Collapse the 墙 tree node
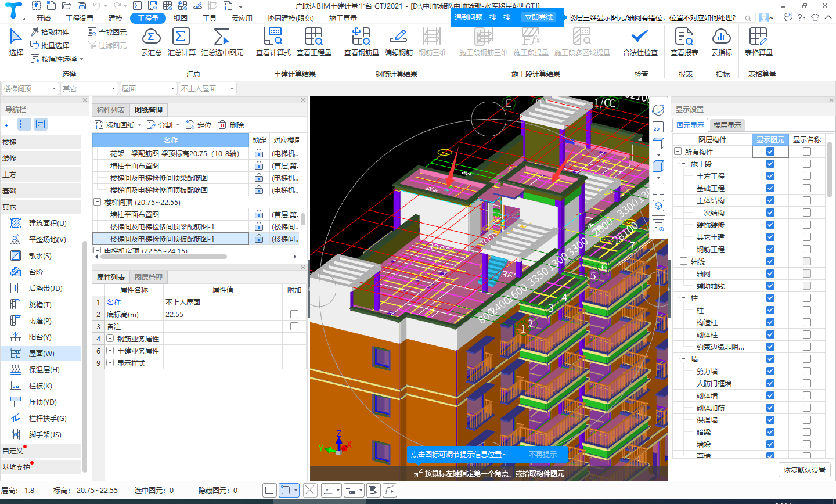The image size is (836, 504). 683,359
